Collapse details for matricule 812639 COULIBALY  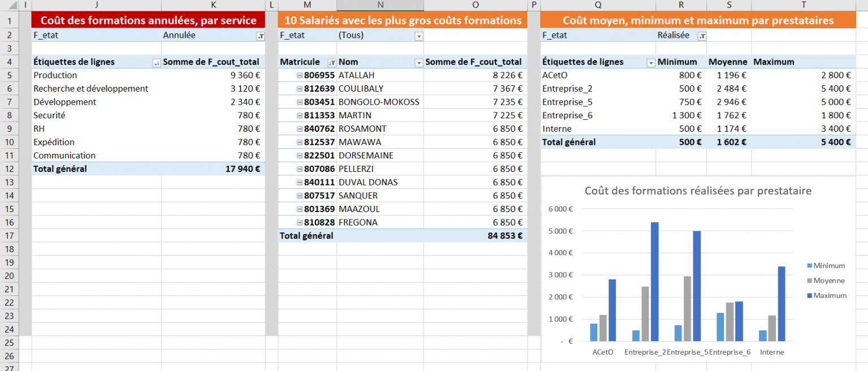pyautogui.click(x=298, y=88)
